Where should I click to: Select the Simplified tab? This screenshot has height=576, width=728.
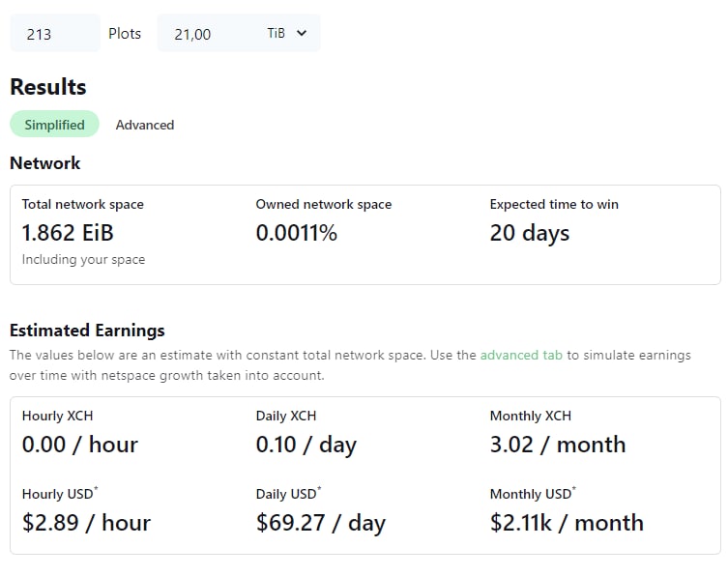tap(54, 124)
